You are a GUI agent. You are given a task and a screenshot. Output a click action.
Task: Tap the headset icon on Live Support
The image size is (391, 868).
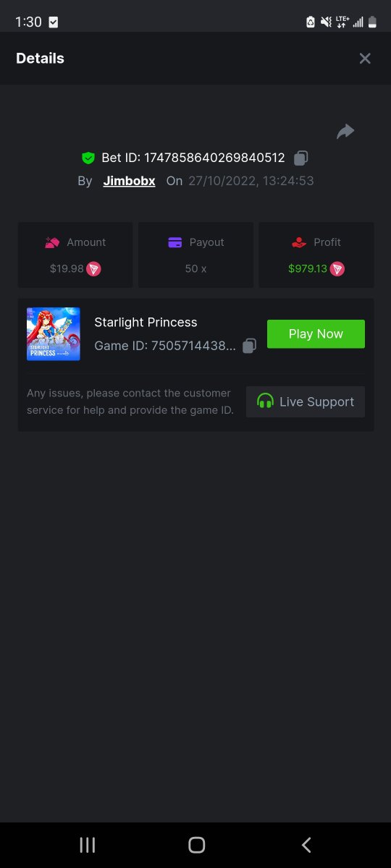(x=266, y=401)
